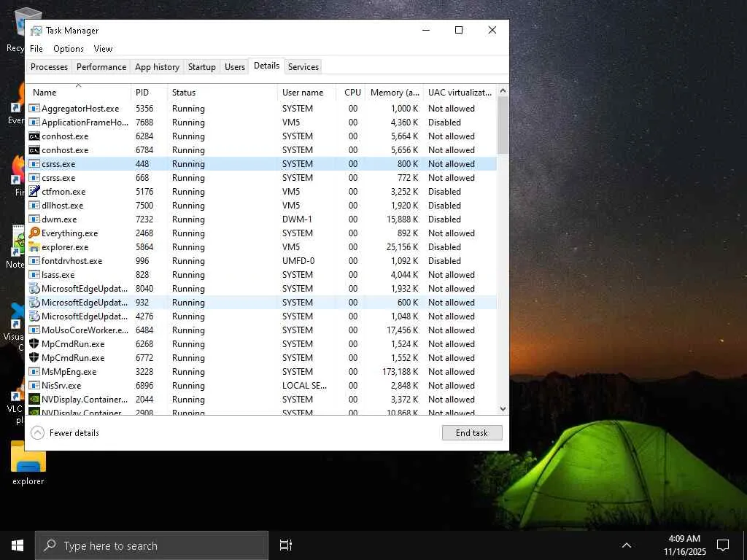Sort by the UAC virtualization column header
The image size is (747, 560).
click(460, 93)
